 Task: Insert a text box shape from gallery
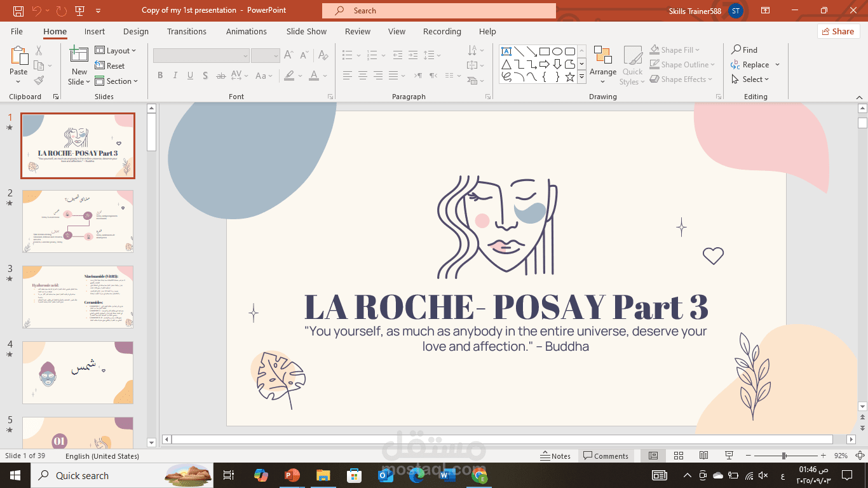tap(506, 51)
